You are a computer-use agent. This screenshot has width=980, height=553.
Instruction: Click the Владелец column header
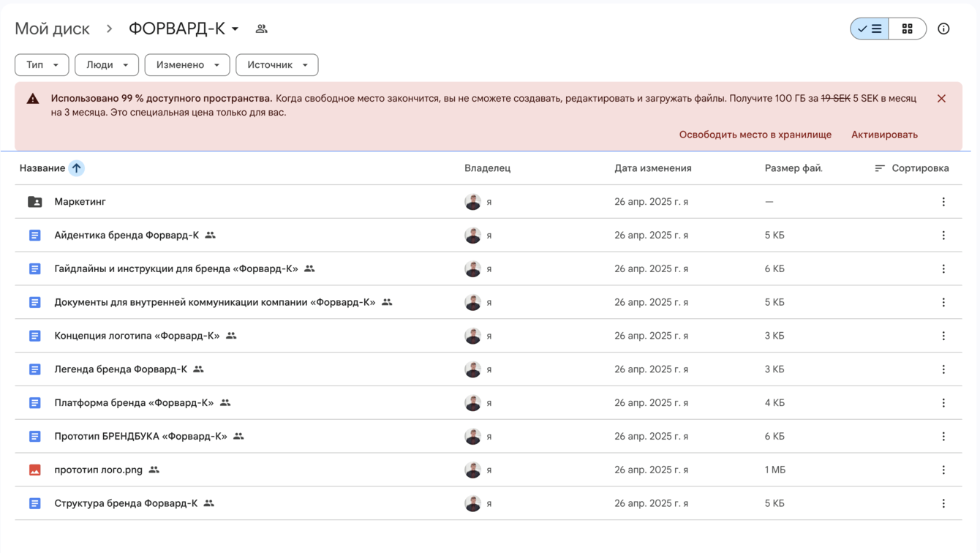(x=487, y=168)
